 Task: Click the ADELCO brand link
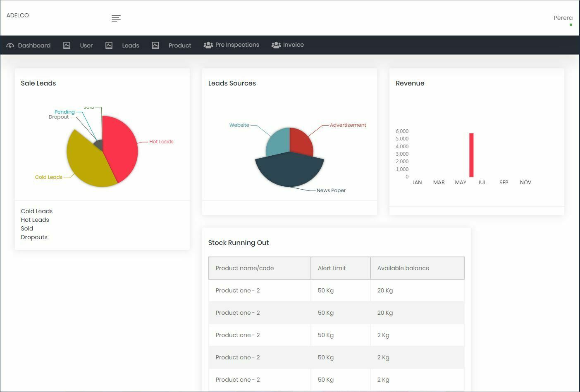pyautogui.click(x=18, y=15)
